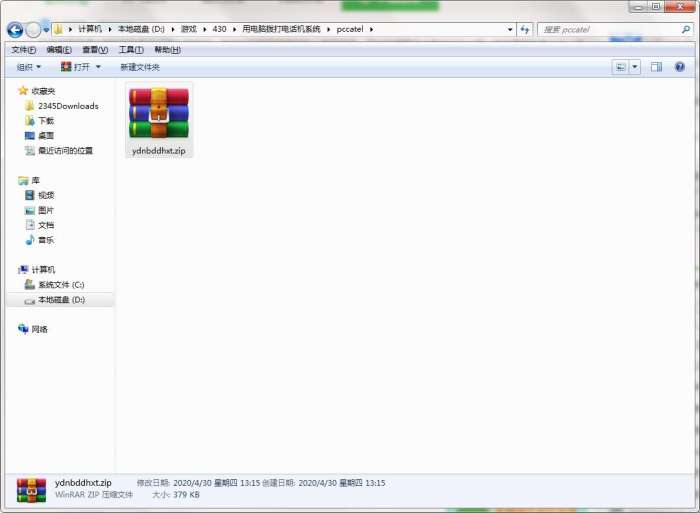Open the 帮助(H) menu

pos(167,50)
